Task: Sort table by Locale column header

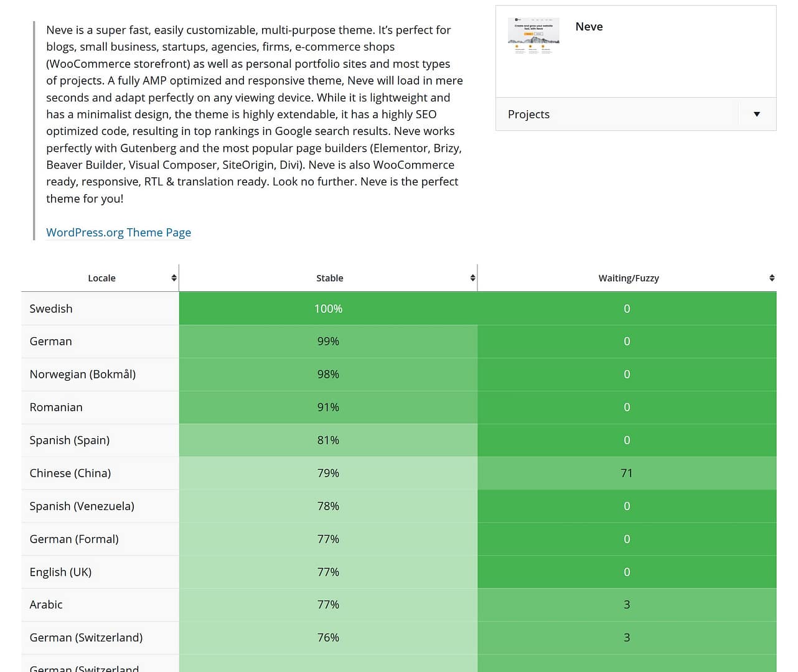Action: click(101, 278)
